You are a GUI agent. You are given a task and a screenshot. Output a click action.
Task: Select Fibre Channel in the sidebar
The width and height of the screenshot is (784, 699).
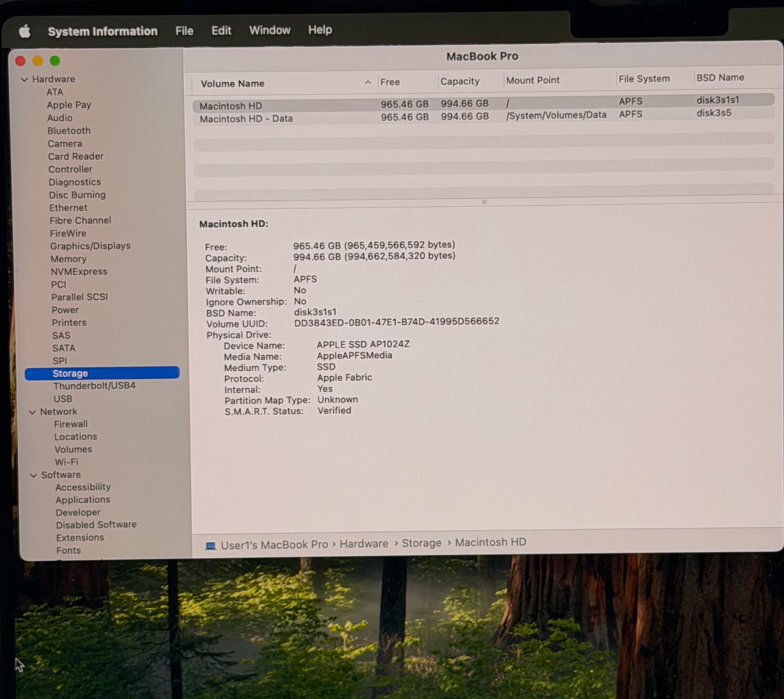pyautogui.click(x=80, y=220)
